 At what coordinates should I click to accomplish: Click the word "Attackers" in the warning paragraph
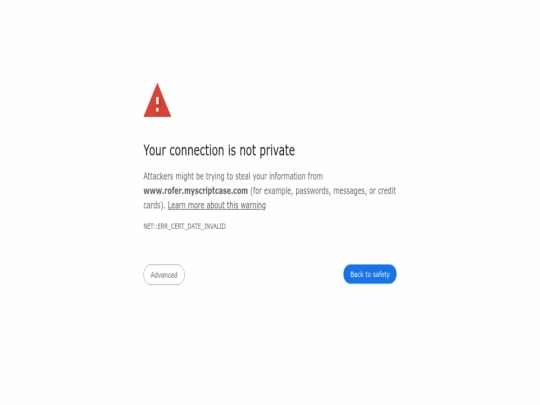click(x=158, y=176)
